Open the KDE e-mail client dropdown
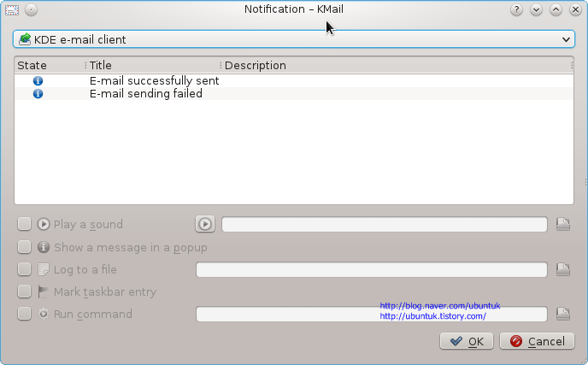This screenshot has height=365, width=588. [294, 39]
